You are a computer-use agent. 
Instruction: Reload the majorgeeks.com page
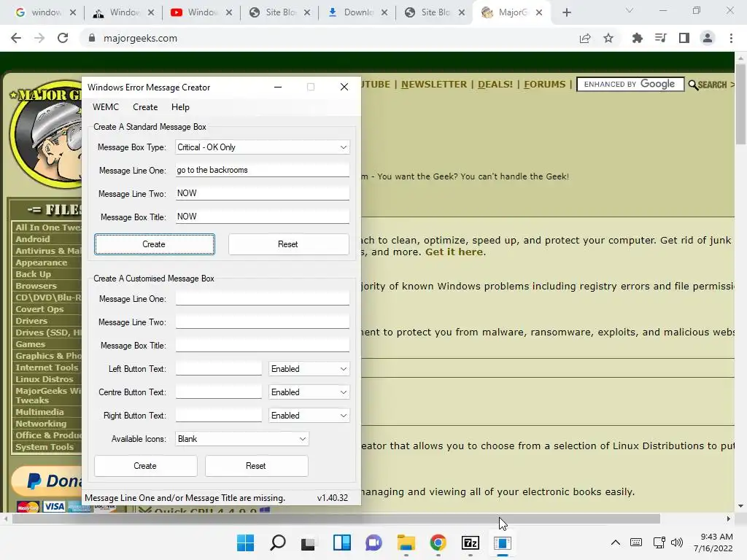point(63,38)
